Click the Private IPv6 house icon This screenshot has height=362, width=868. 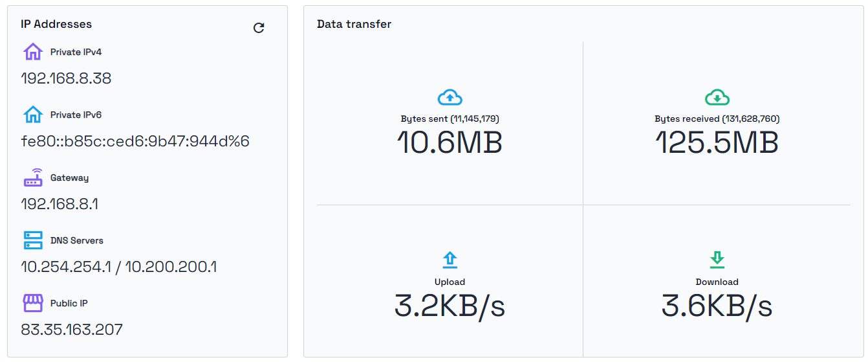pyautogui.click(x=33, y=115)
